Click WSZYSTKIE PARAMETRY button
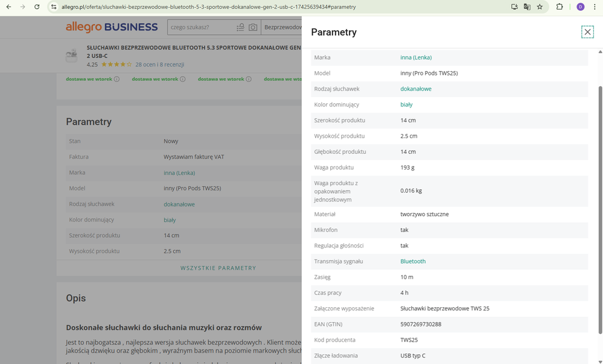This screenshot has height=364, width=603. [218, 268]
